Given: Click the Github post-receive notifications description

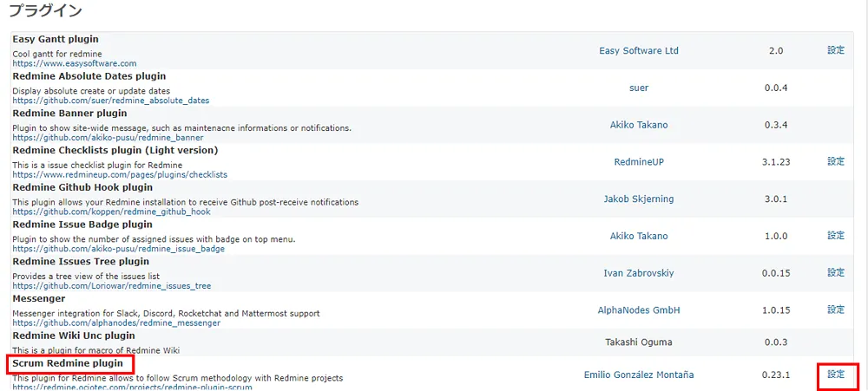Looking at the screenshot, I should [x=186, y=202].
